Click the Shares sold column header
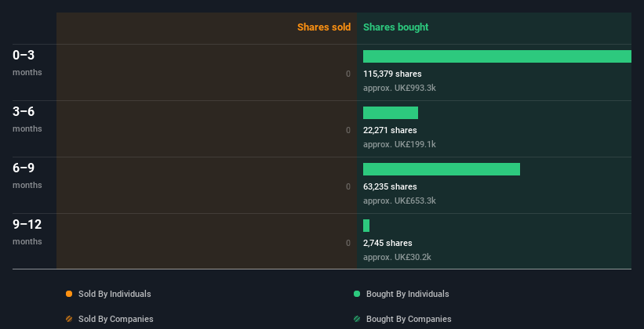The height and width of the screenshot is (329, 644). (324, 27)
